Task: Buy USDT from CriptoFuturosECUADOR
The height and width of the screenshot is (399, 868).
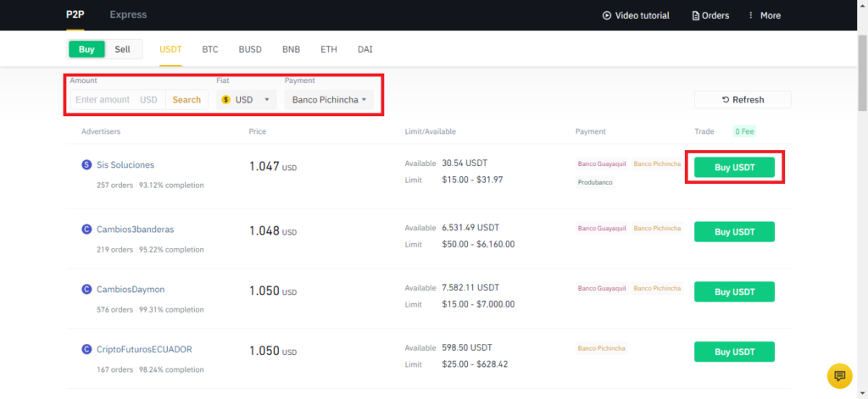Action: pos(735,352)
